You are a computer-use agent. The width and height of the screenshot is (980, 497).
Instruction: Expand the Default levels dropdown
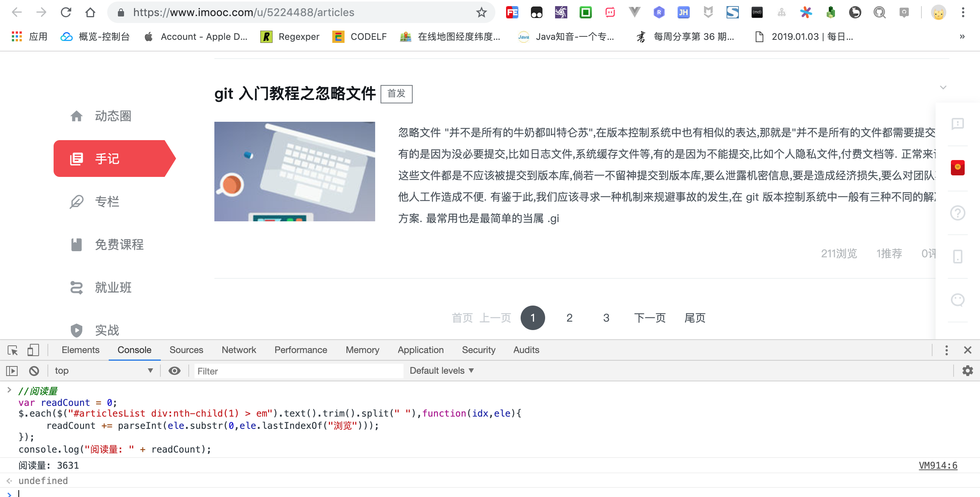442,371
